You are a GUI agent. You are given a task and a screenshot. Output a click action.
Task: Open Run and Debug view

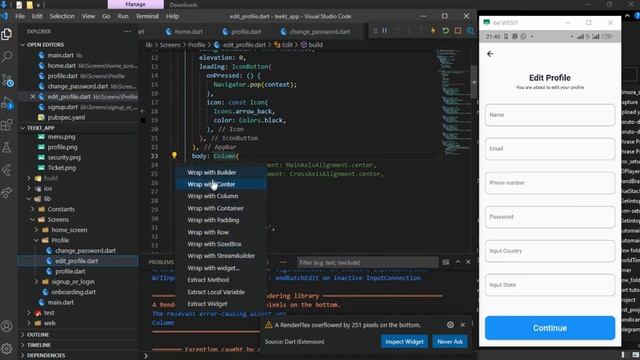tap(7, 102)
